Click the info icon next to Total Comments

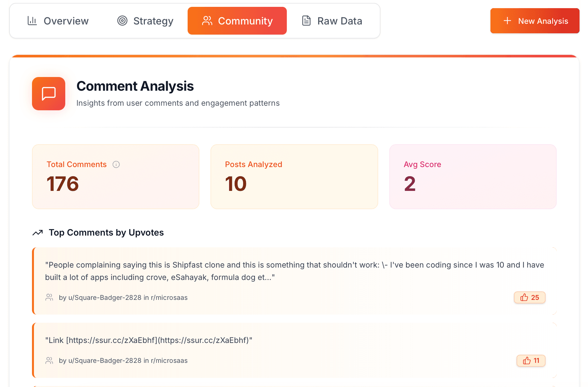(116, 164)
